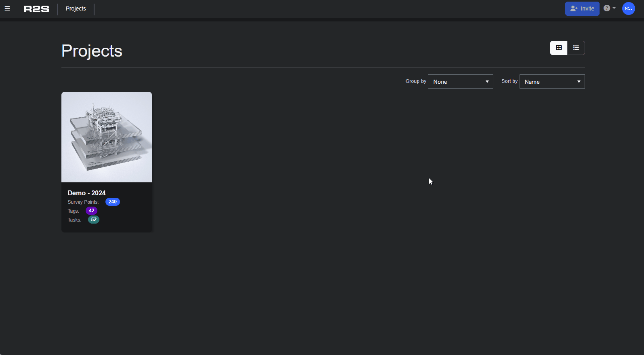Open the Demo - 2024 project thumbnail
This screenshot has height=355, width=644.
coord(107,137)
